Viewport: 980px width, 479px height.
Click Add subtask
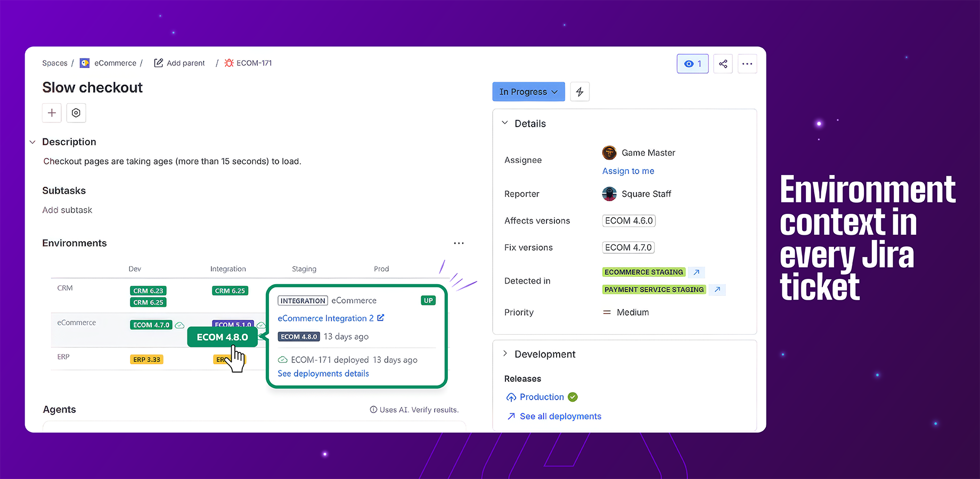(67, 210)
